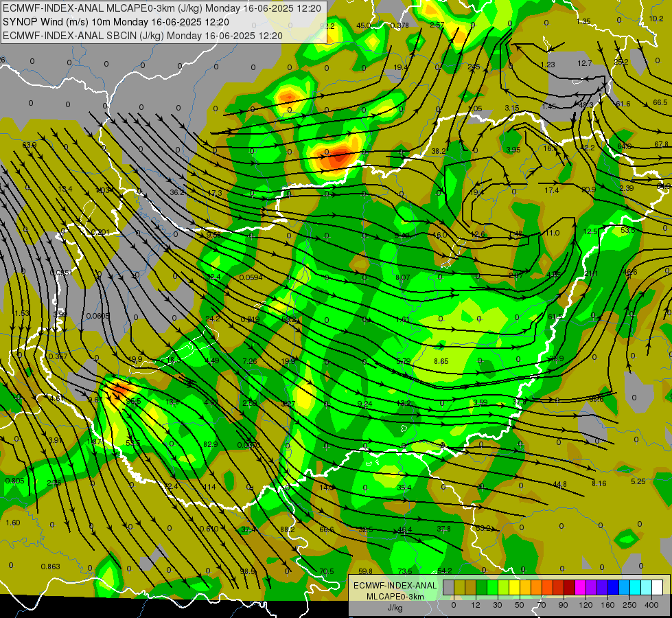Click the 12 legend scale label
The width and height of the screenshot is (672, 618).
point(476,605)
